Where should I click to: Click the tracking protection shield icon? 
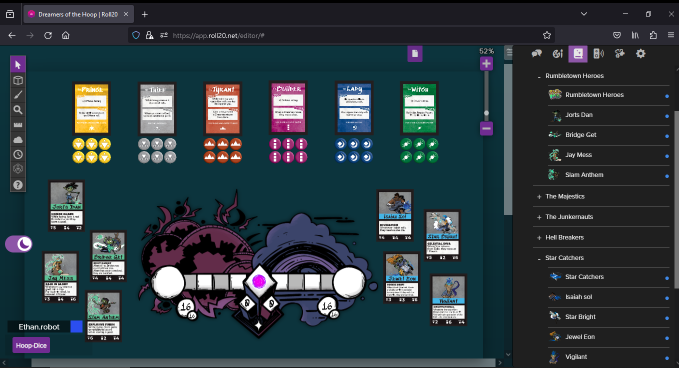pos(136,36)
